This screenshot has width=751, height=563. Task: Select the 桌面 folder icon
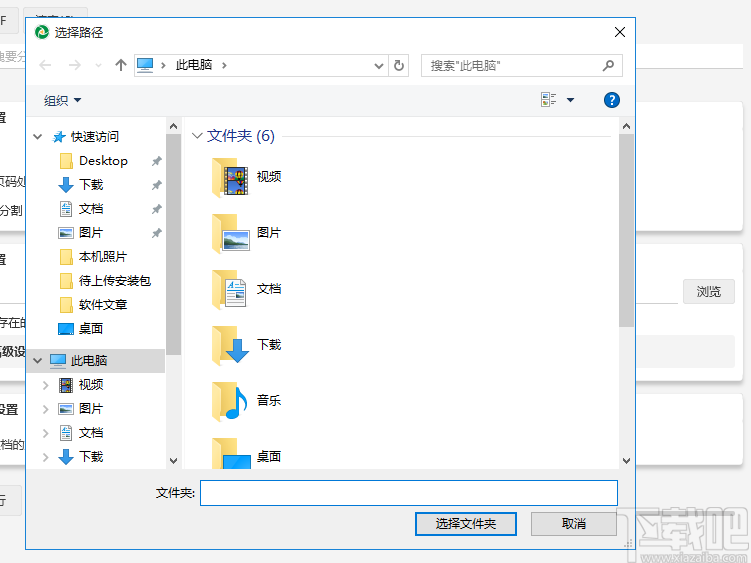coord(230,454)
